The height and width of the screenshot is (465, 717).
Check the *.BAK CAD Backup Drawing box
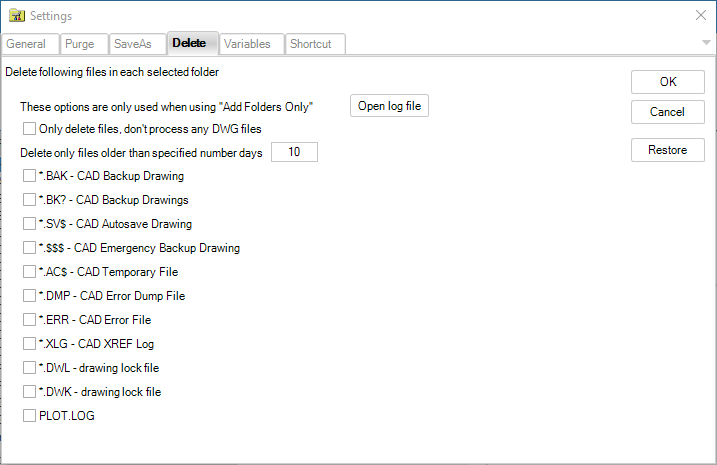(x=29, y=176)
